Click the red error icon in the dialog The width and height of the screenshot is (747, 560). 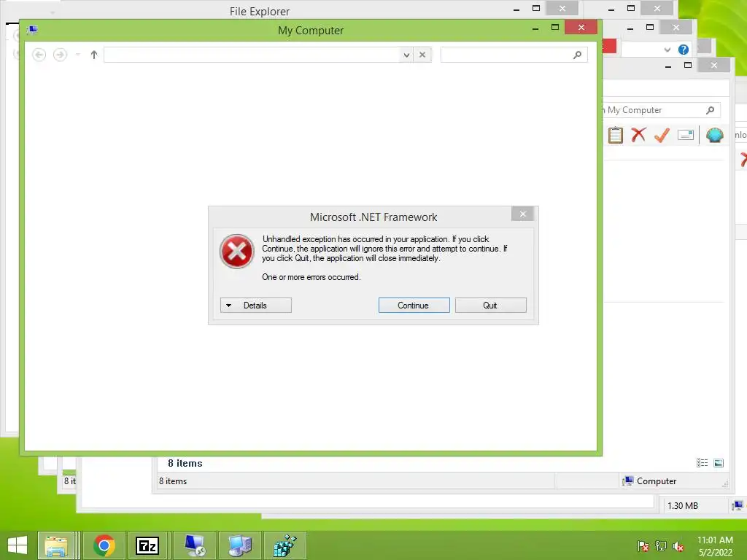pyautogui.click(x=237, y=251)
